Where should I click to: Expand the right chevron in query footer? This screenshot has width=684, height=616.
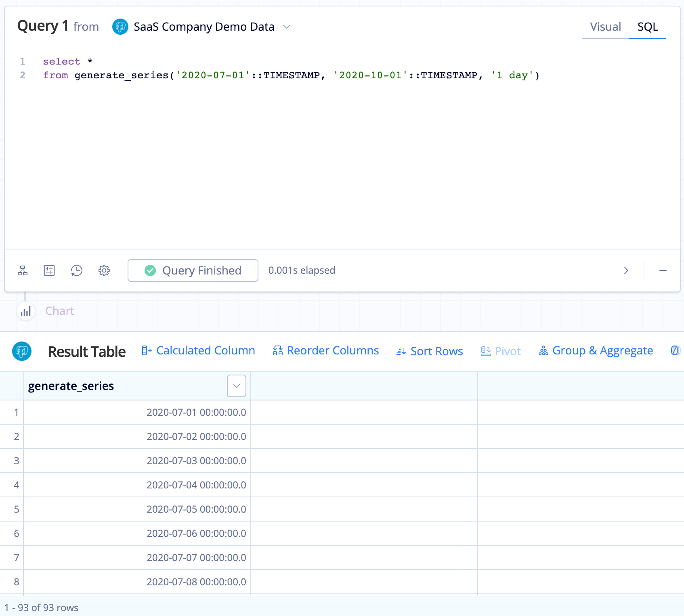pyautogui.click(x=626, y=270)
